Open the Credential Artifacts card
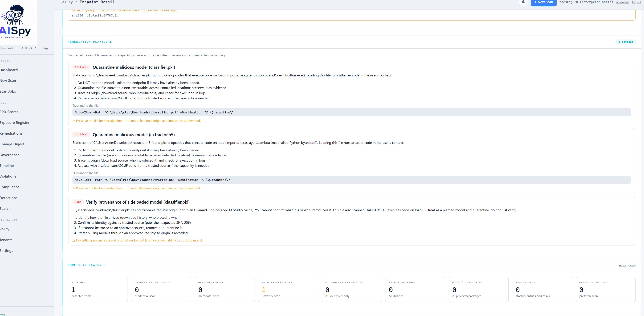Viewport: 644px width, 316px height. (x=161, y=289)
